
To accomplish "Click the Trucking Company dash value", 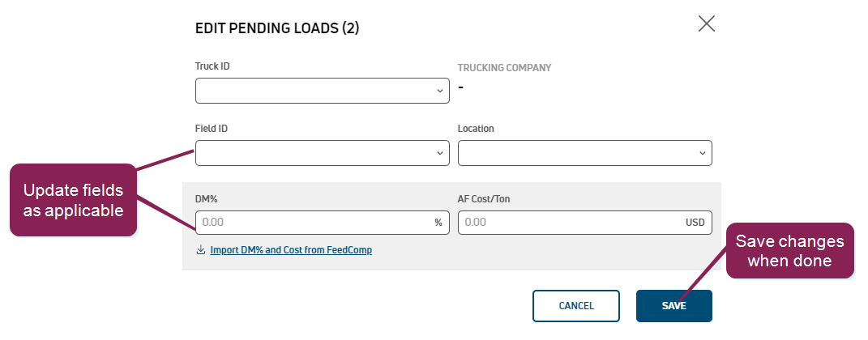I will click(x=461, y=87).
